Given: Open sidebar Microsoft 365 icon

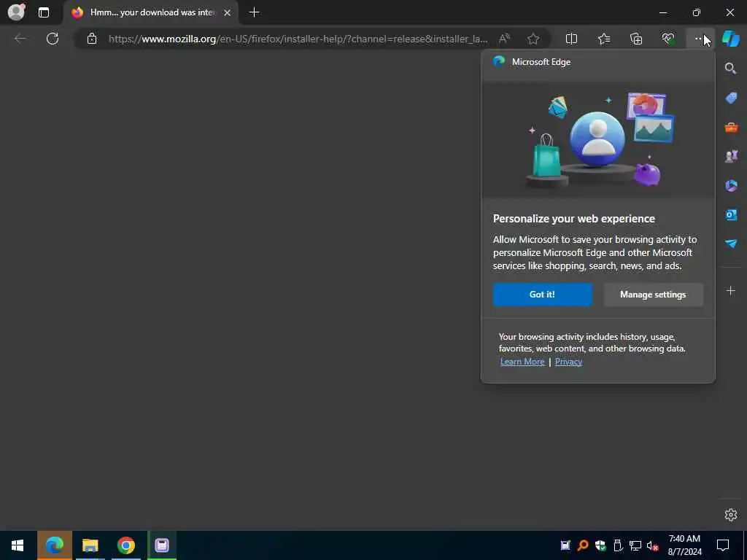Looking at the screenshot, I should pos(731,185).
